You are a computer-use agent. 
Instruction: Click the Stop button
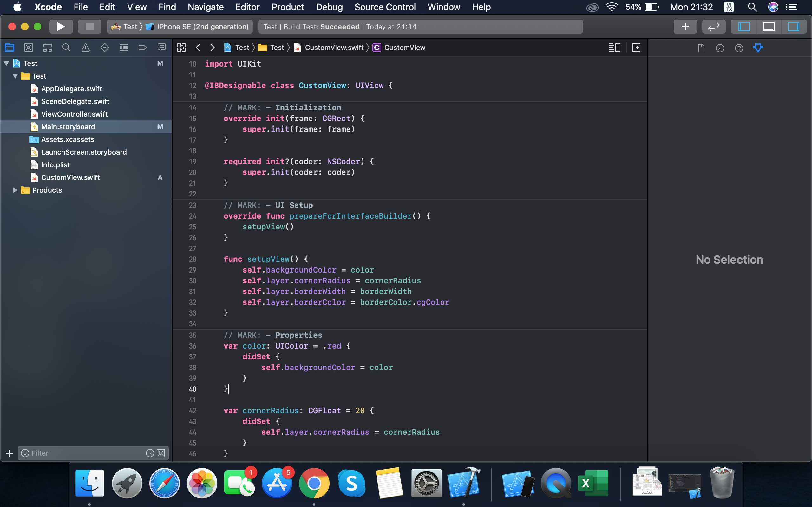click(89, 27)
